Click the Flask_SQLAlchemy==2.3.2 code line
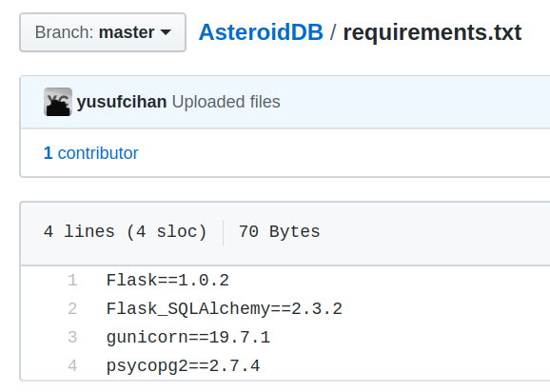The image size is (550, 392). click(225, 309)
